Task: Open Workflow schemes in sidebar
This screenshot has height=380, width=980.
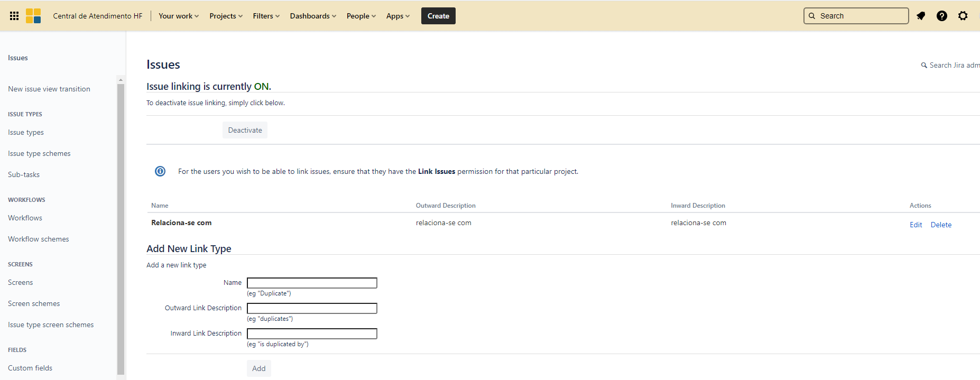Action: click(x=39, y=239)
